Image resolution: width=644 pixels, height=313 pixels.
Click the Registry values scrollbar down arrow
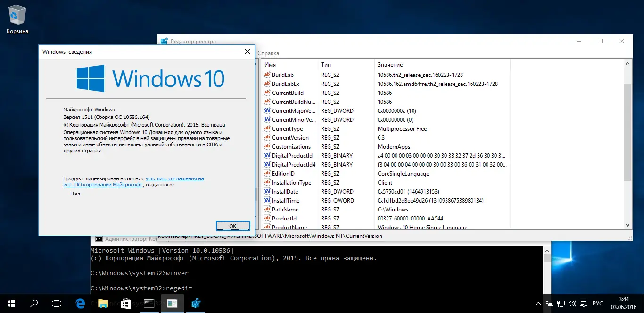(x=627, y=225)
